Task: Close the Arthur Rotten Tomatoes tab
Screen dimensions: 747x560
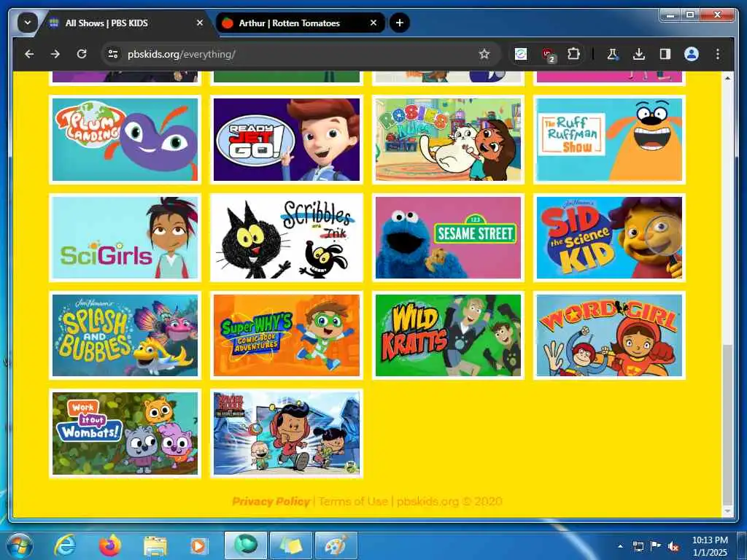Action: (x=373, y=23)
